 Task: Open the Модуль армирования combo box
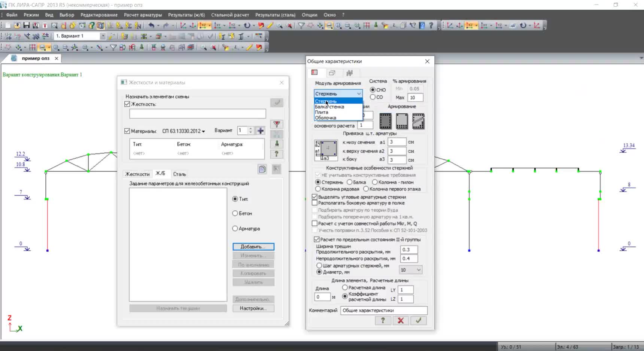pos(338,94)
